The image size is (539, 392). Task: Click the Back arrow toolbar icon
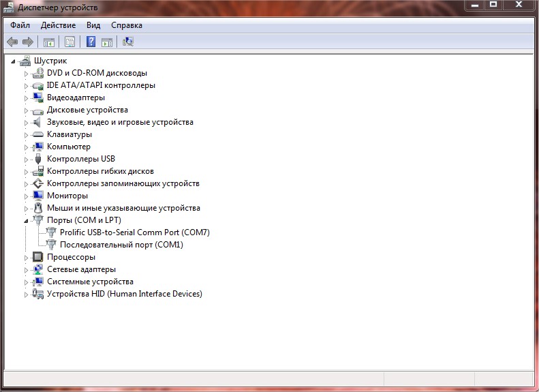[x=12, y=42]
